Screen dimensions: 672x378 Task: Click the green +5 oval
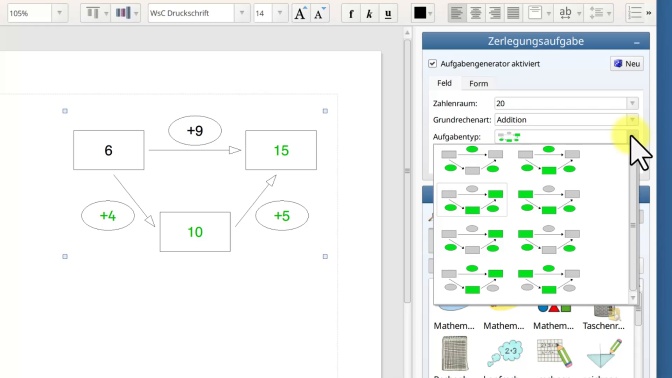click(282, 216)
